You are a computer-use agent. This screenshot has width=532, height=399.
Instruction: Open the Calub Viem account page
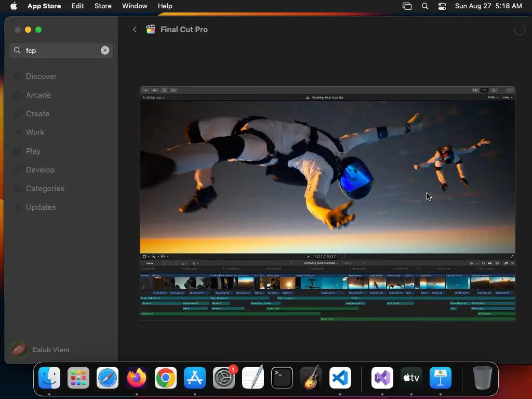click(41, 350)
